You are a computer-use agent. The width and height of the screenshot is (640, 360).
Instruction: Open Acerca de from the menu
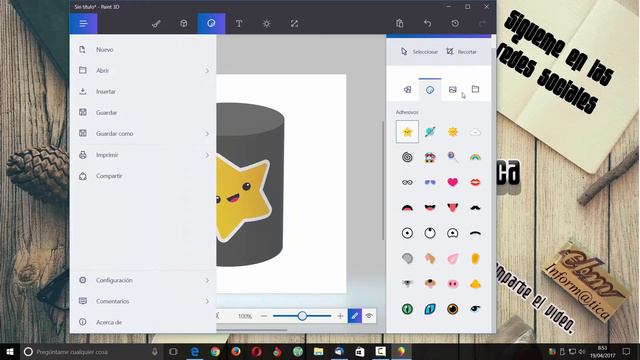pos(143,322)
